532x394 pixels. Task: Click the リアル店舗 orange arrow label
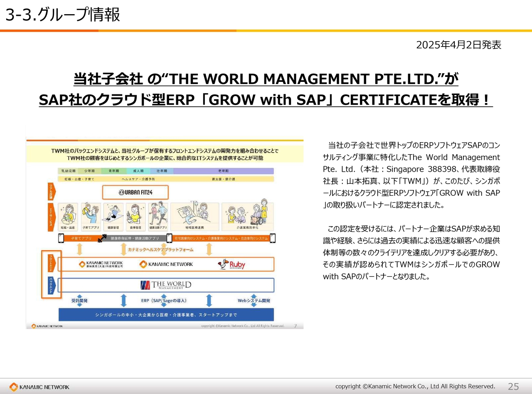(52, 191)
